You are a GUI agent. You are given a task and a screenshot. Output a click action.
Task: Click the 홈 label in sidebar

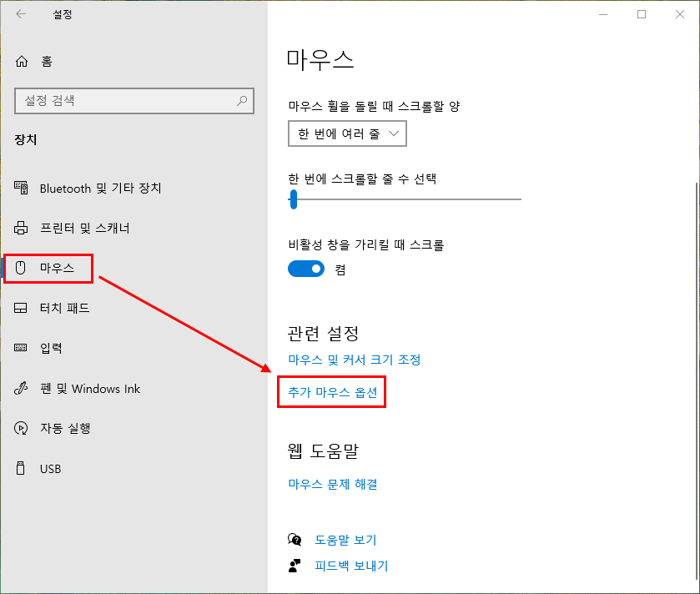47,61
